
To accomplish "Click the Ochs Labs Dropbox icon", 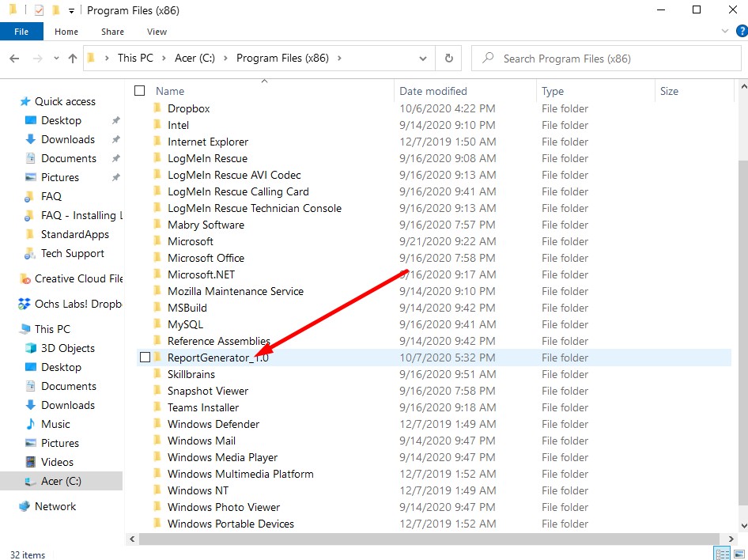I will coord(25,304).
